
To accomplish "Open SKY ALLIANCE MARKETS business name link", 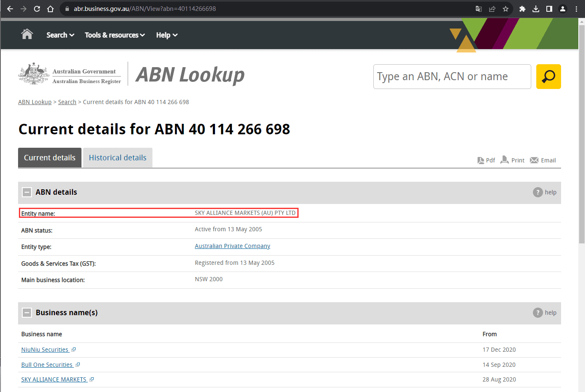I will [54, 379].
